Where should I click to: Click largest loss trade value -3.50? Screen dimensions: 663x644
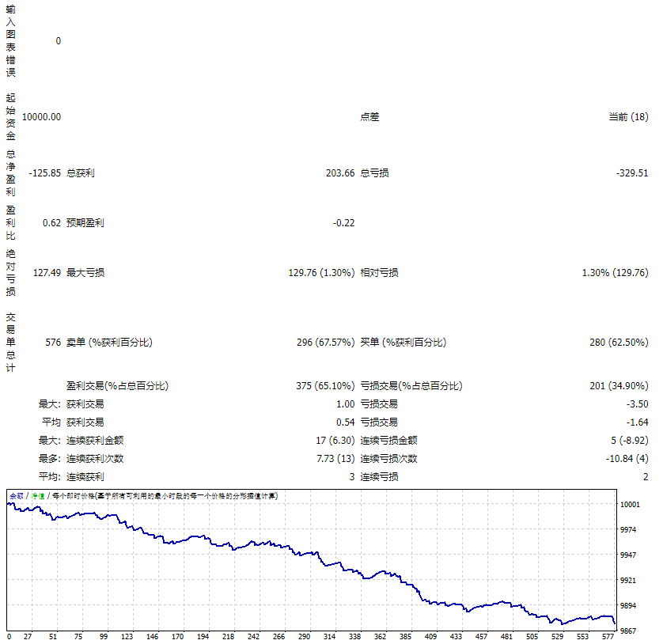[637, 404]
